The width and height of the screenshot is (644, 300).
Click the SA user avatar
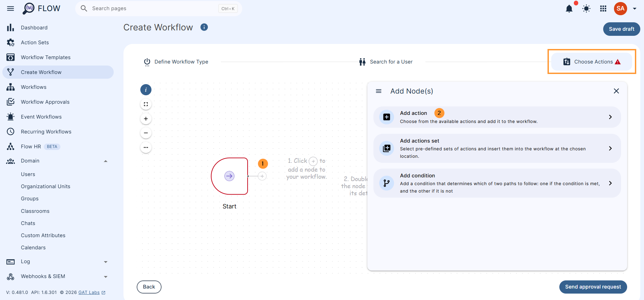620,8
